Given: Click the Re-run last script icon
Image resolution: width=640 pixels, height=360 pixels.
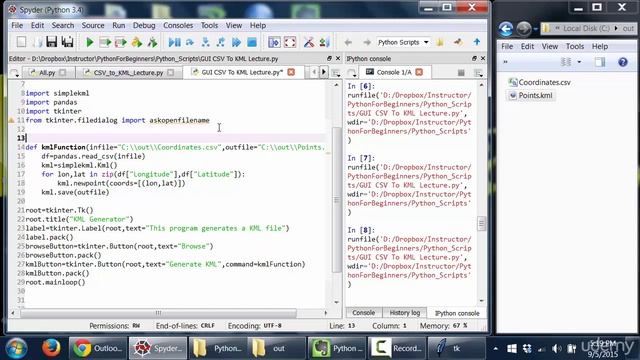Looking at the screenshot, I should [152, 42].
